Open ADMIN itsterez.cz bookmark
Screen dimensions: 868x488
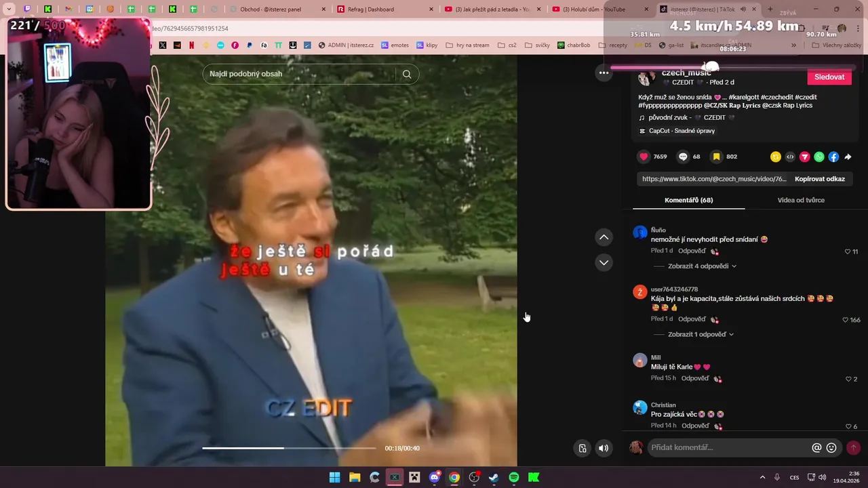(345, 45)
